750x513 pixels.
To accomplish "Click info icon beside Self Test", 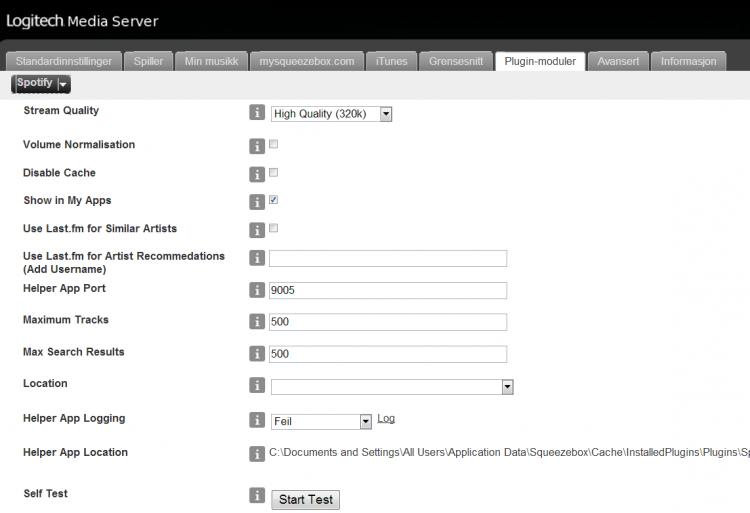I will tap(257, 495).
